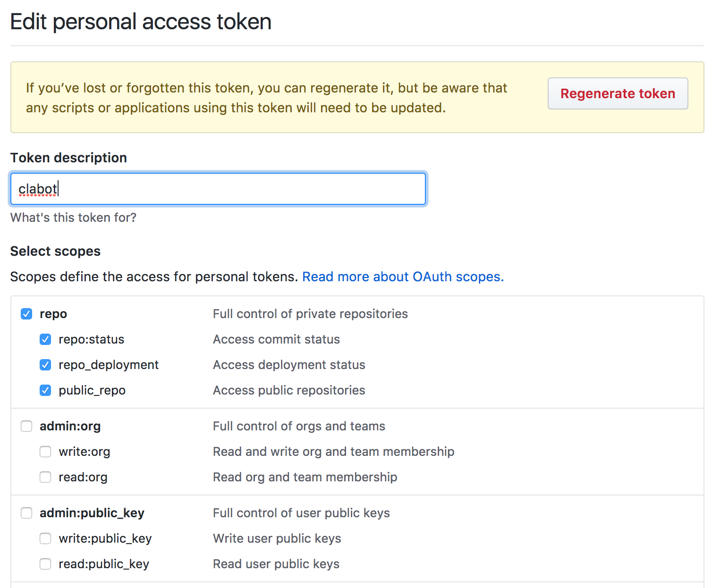Click the repo scope label
Screen dimensions: 712x588
coord(53,314)
